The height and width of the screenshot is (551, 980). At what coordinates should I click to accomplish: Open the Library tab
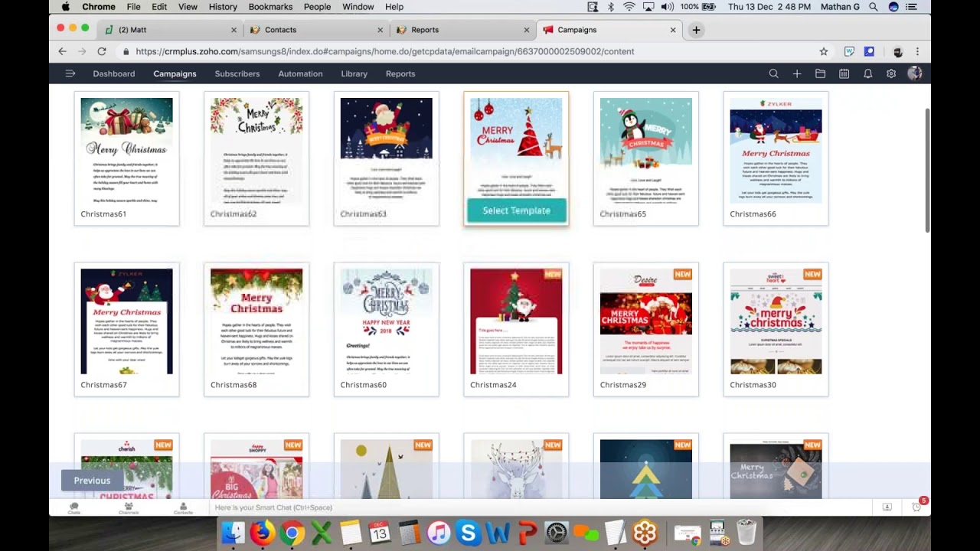(354, 73)
